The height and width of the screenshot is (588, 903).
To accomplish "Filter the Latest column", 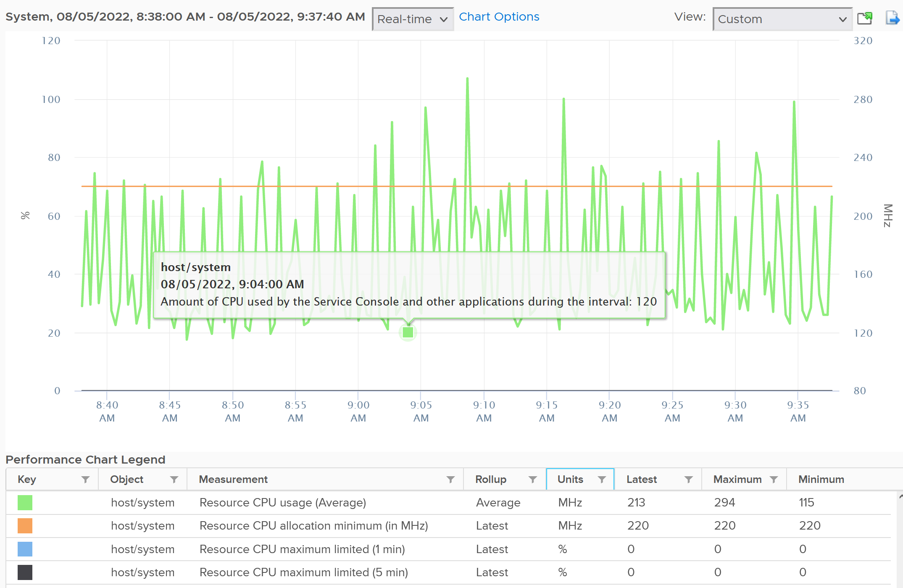I will coord(688,480).
